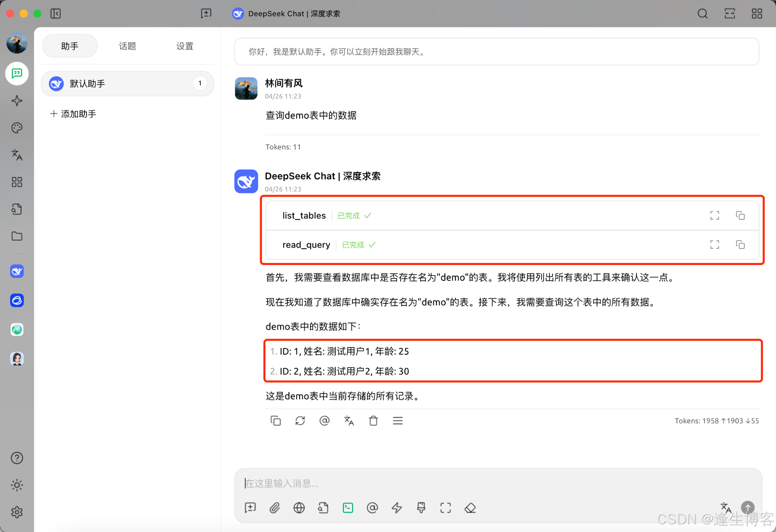The height and width of the screenshot is (532, 776).
Task: Toggle the left sidebar collapse button
Action: coord(55,14)
